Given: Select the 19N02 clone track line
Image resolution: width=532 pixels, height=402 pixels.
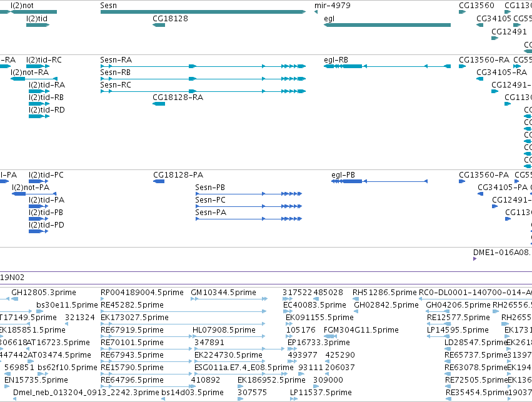Looking at the screenshot, I should (266, 278).
